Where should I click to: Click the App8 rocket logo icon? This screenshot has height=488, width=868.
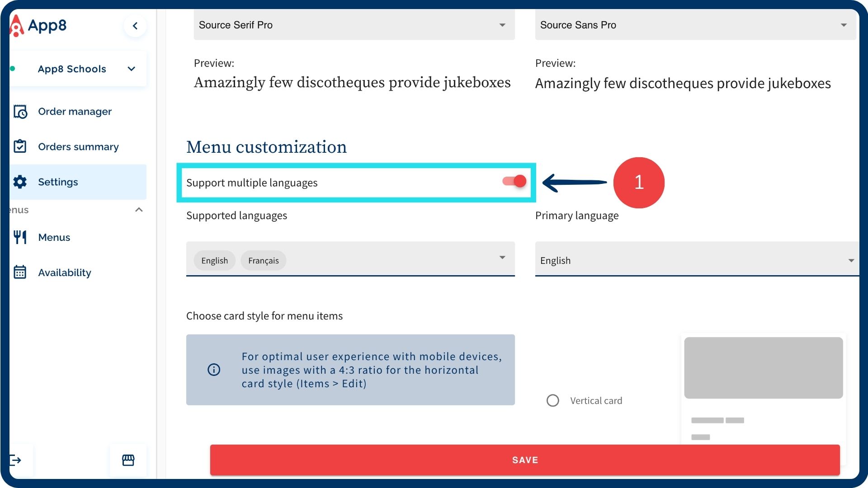[17, 26]
